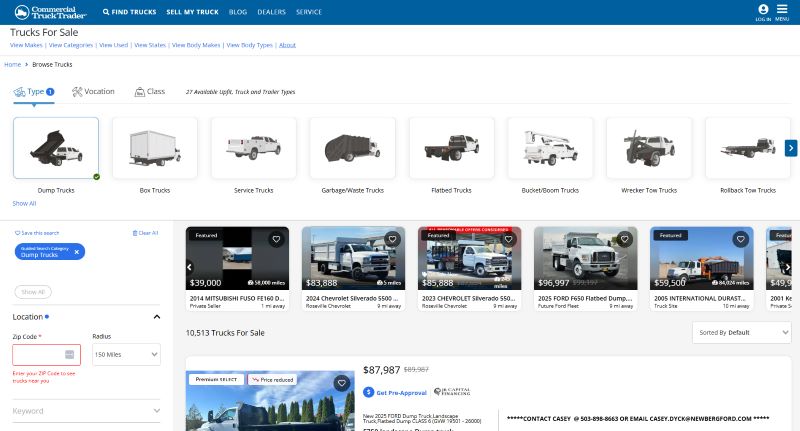
Task: Select the Bucket/Boom Trucks type card
Action: click(x=550, y=148)
